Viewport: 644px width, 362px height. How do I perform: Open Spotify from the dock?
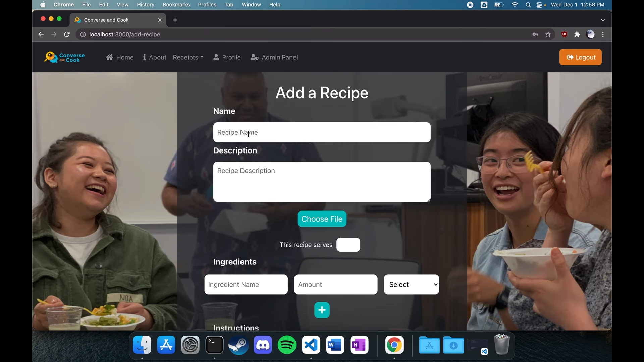pos(287,345)
